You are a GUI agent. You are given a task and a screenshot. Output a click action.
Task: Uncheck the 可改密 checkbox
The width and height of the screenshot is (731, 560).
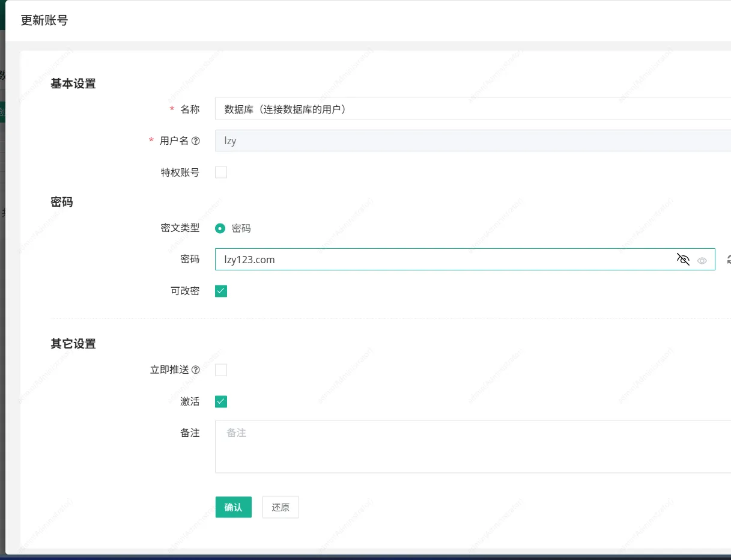(221, 291)
